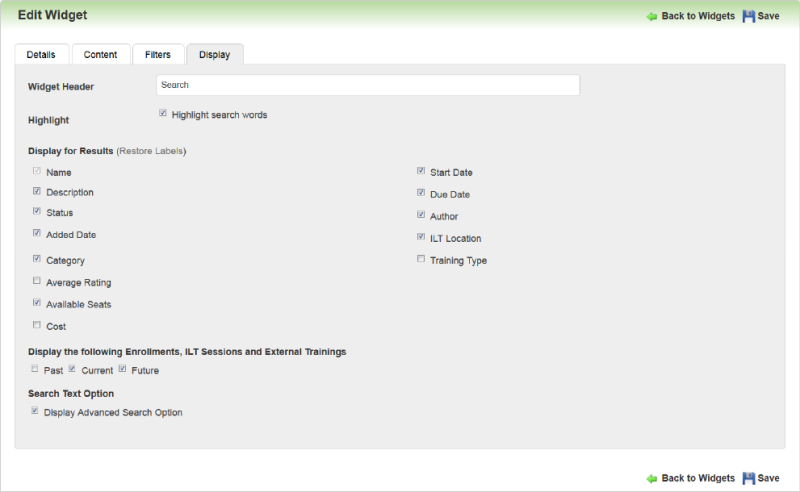Toggle the Due Date checkbox
This screenshot has height=492, width=800.
(421, 192)
